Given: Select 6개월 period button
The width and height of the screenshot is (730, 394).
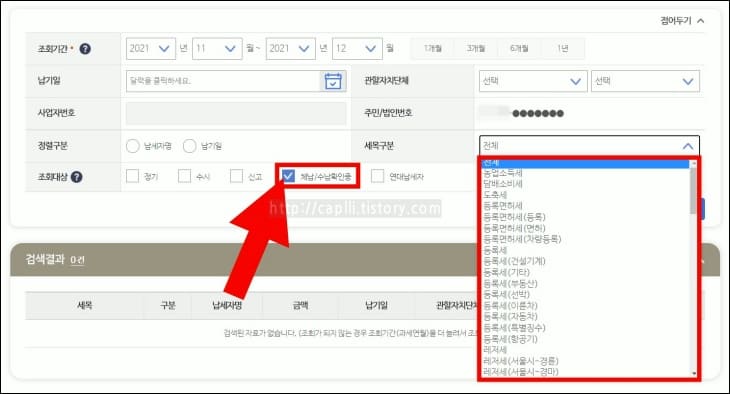Looking at the screenshot, I should pyautogui.click(x=519, y=48).
